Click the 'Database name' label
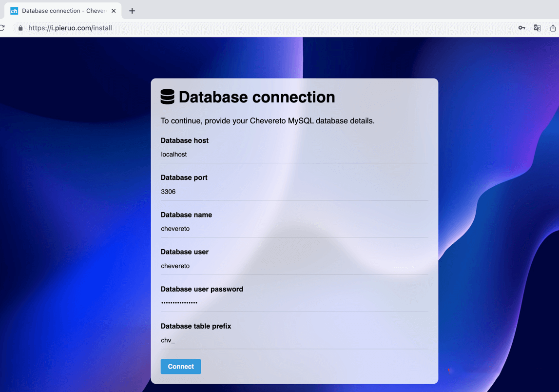 (x=187, y=215)
